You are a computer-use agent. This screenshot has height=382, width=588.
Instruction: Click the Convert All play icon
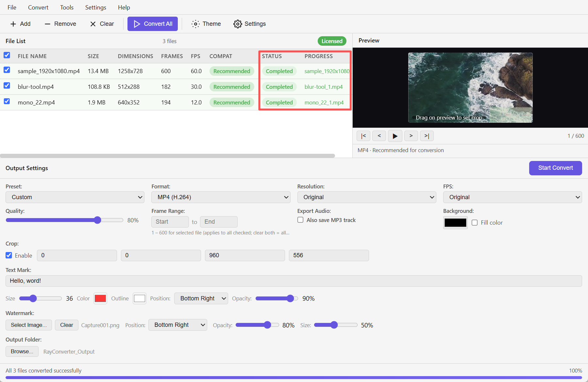(x=137, y=24)
